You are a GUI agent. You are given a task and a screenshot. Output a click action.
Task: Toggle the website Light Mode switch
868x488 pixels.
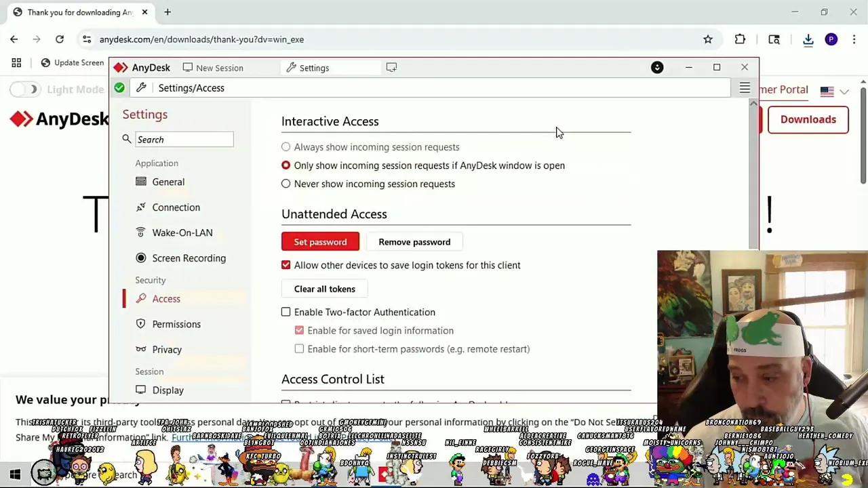click(25, 89)
